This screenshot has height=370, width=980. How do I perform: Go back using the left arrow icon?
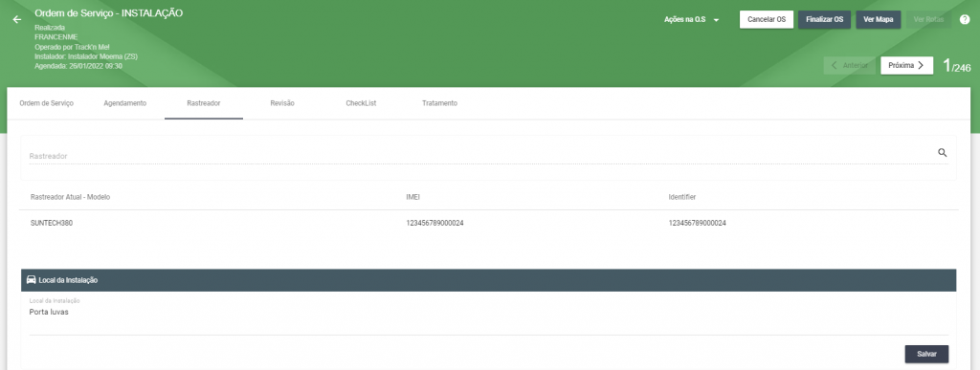click(17, 19)
